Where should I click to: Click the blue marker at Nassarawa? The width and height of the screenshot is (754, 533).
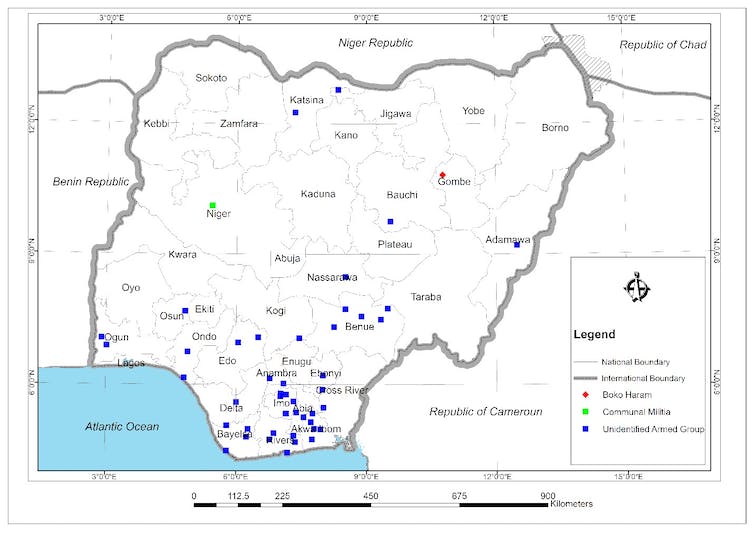[x=345, y=277]
